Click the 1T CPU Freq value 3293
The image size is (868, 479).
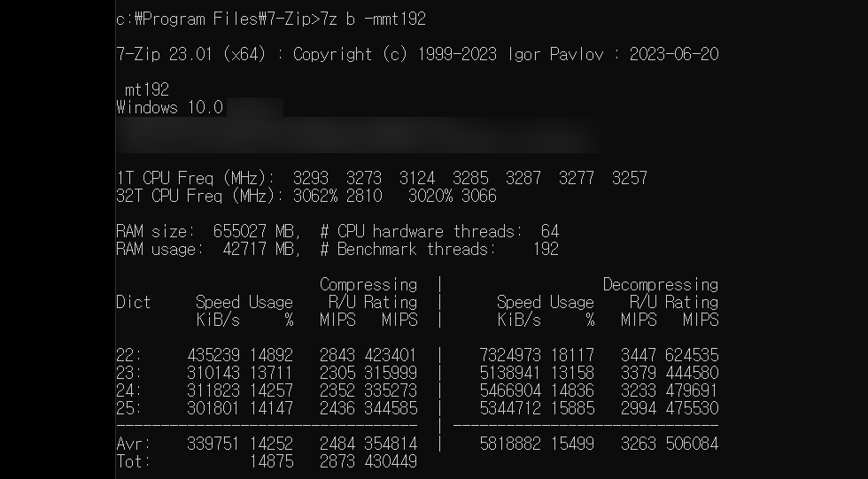coord(311,178)
